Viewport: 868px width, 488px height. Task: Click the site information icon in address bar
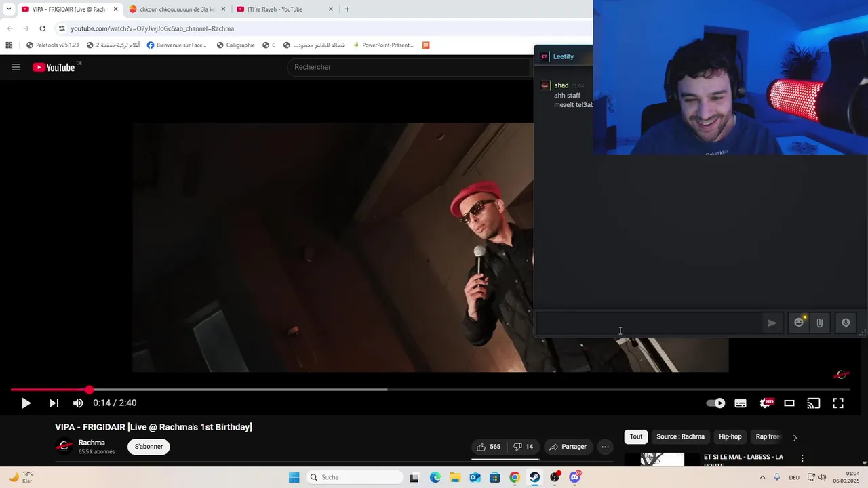pyautogui.click(x=62, y=28)
